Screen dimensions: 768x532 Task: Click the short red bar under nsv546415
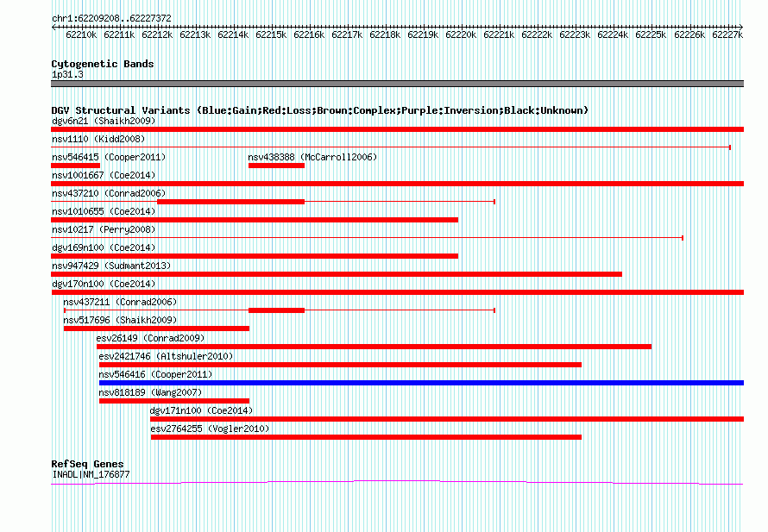(x=75, y=166)
